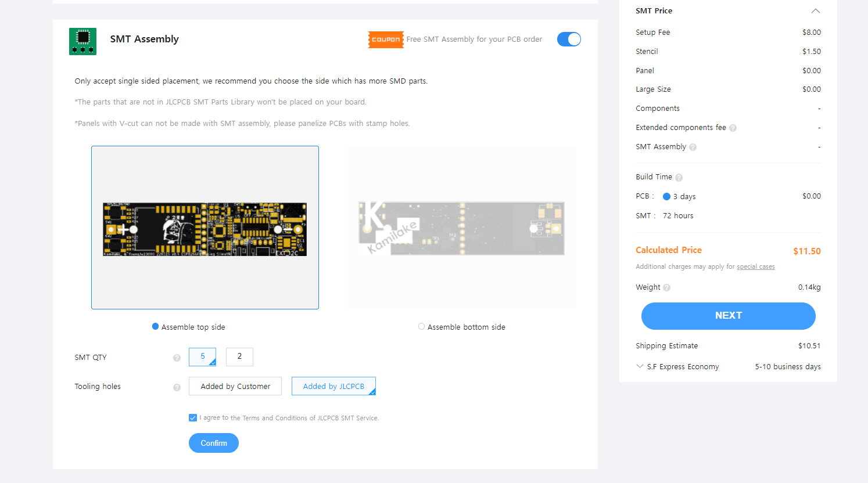Click help icon beside SMT Assembly price

(693, 147)
